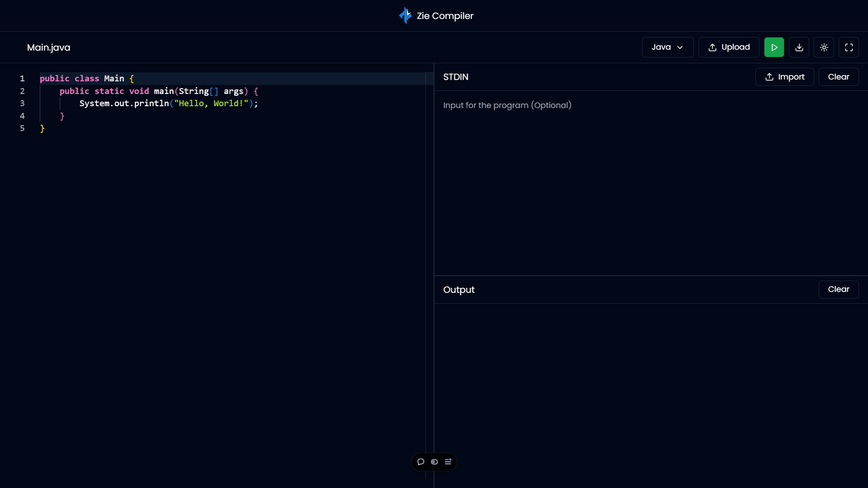Clear the Output panel

pyautogui.click(x=838, y=290)
